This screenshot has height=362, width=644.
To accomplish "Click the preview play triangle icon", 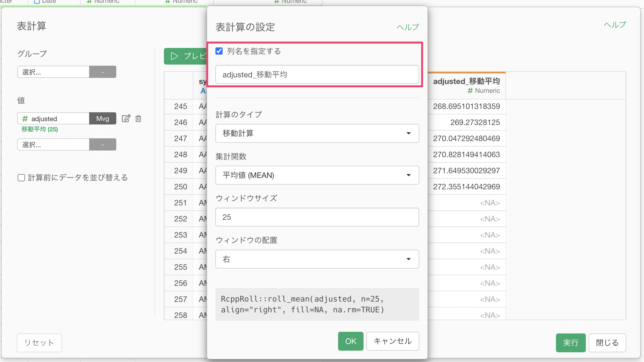I will coord(174,56).
